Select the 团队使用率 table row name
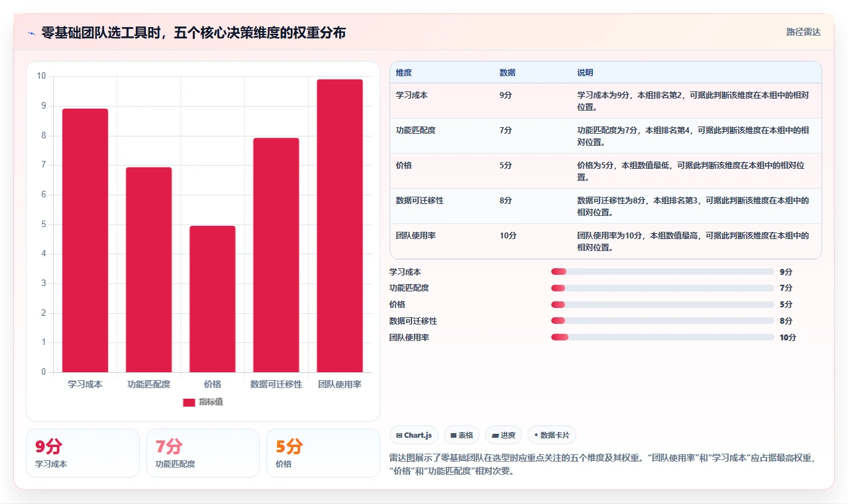 tap(416, 236)
